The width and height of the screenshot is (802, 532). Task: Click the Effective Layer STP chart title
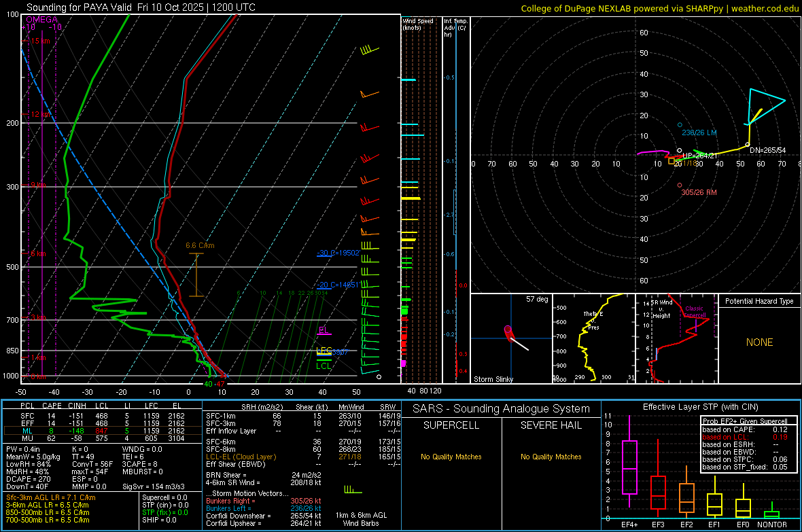pos(701,407)
